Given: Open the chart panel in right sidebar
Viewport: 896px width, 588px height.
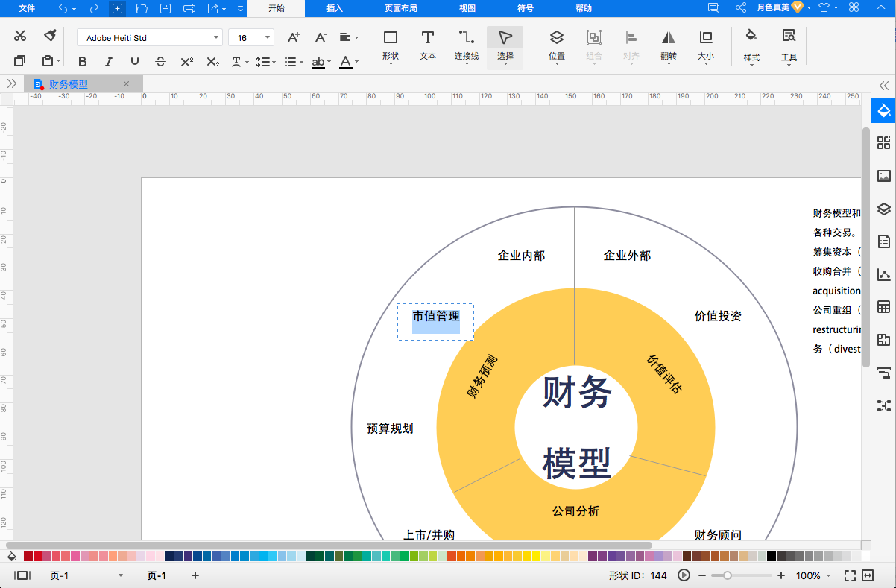Looking at the screenshot, I should coord(884,274).
